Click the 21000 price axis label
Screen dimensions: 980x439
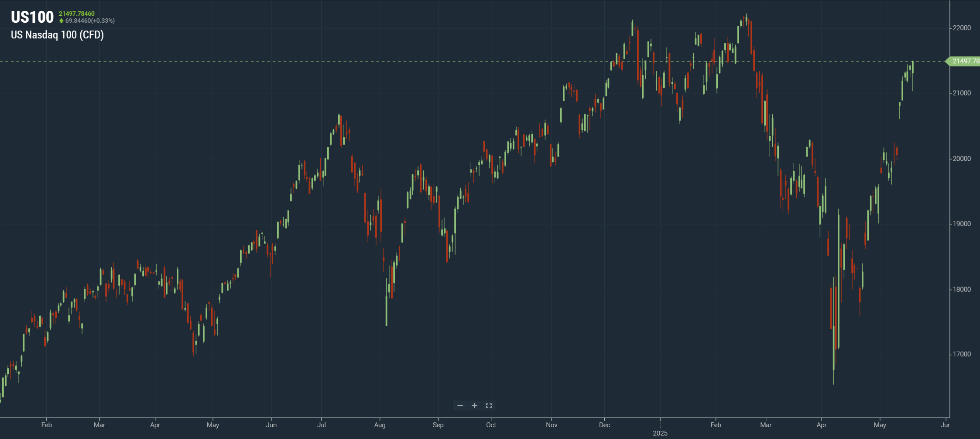[x=962, y=93]
